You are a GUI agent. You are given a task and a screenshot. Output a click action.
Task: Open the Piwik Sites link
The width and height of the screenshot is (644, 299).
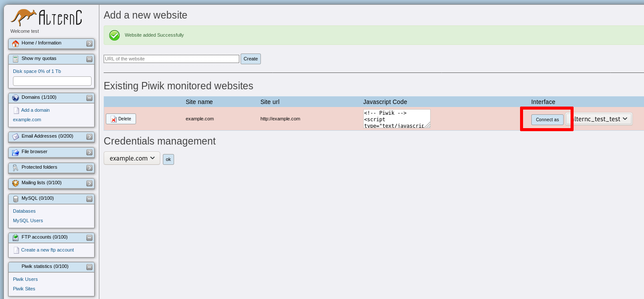(24, 289)
